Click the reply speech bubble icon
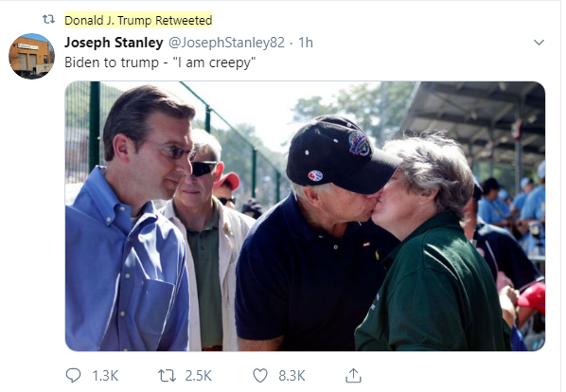 click(x=73, y=375)
